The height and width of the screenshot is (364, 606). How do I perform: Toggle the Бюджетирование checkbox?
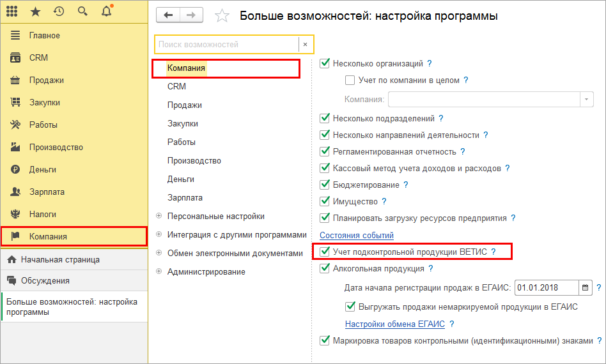325,185
